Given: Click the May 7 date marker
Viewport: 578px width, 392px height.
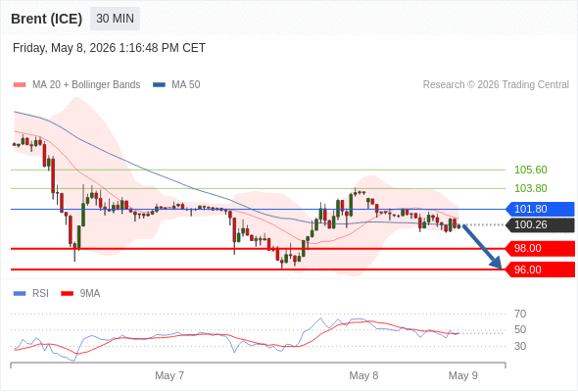Looking at the screenshot, I should coord(169,375).
